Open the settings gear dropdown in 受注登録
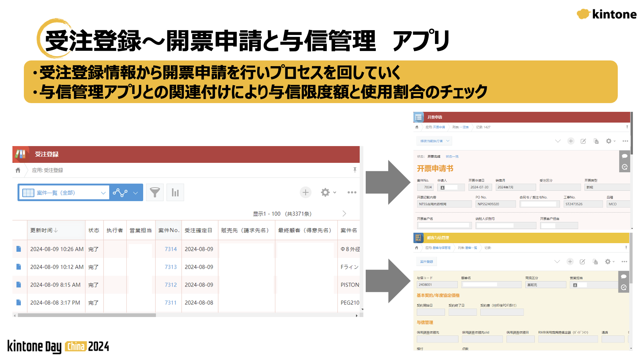 [x=328, y=192]
